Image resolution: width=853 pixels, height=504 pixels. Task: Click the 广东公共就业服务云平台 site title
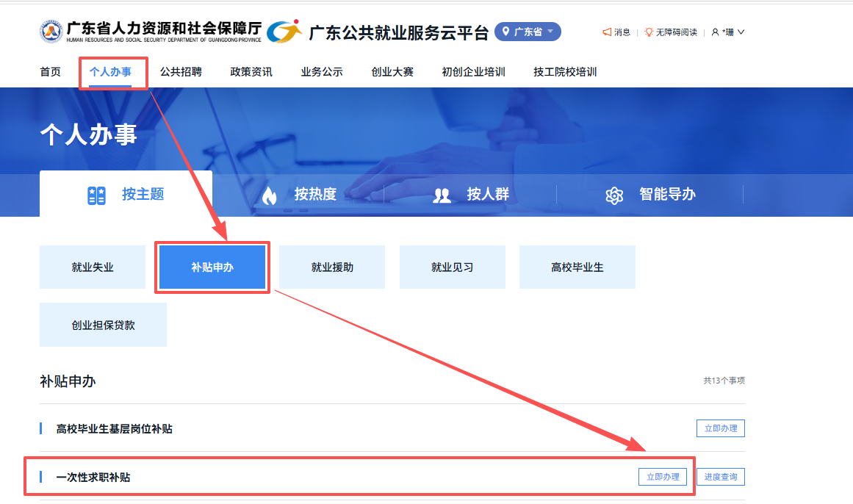399,32
